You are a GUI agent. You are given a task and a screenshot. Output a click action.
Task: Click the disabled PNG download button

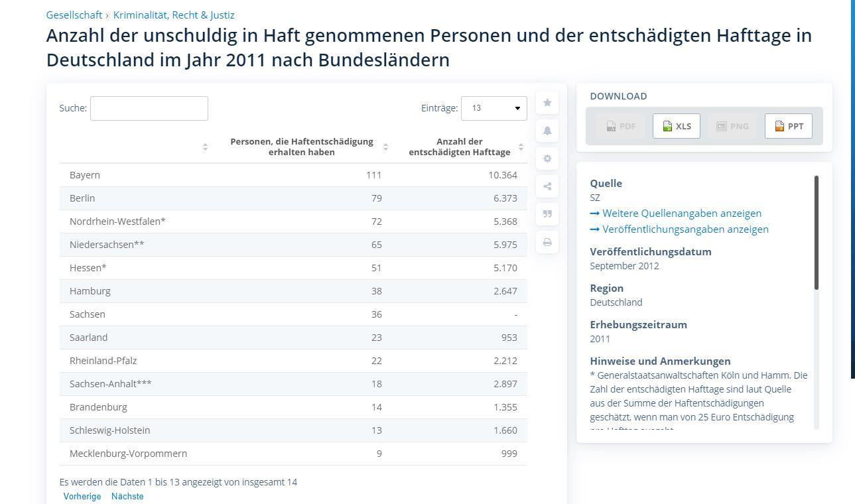click(x=732, y=126)
